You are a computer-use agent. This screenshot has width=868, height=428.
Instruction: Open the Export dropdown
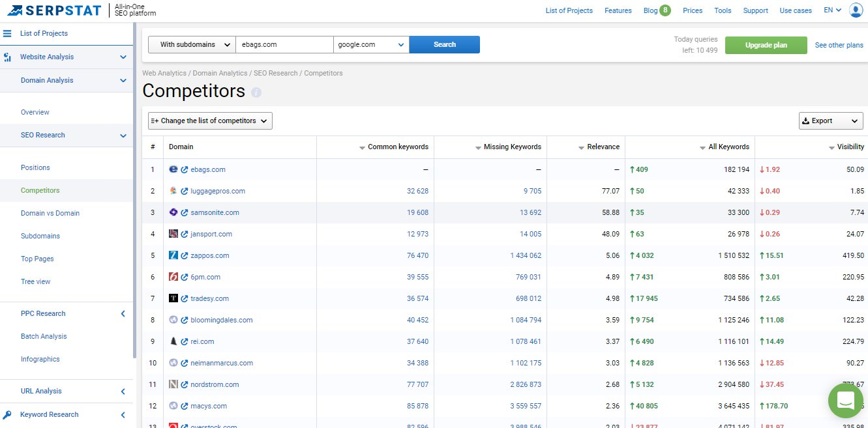click(831, 121)
